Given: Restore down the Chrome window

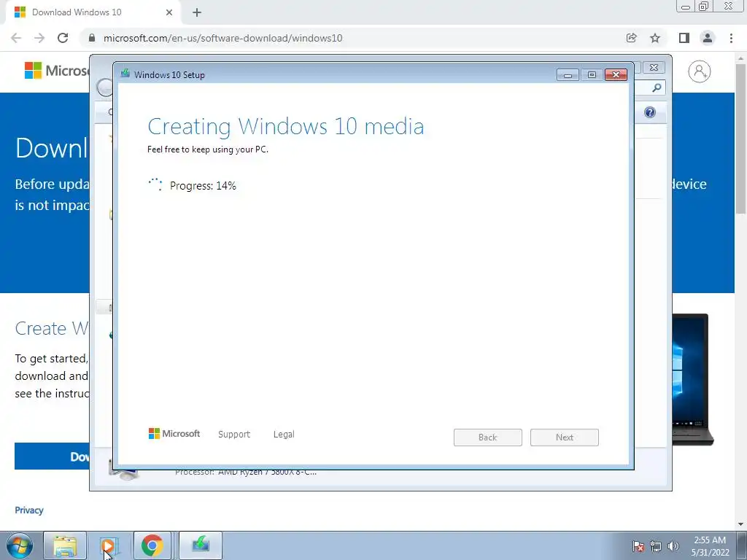Looking at the screenshot, I should point(704,6).
